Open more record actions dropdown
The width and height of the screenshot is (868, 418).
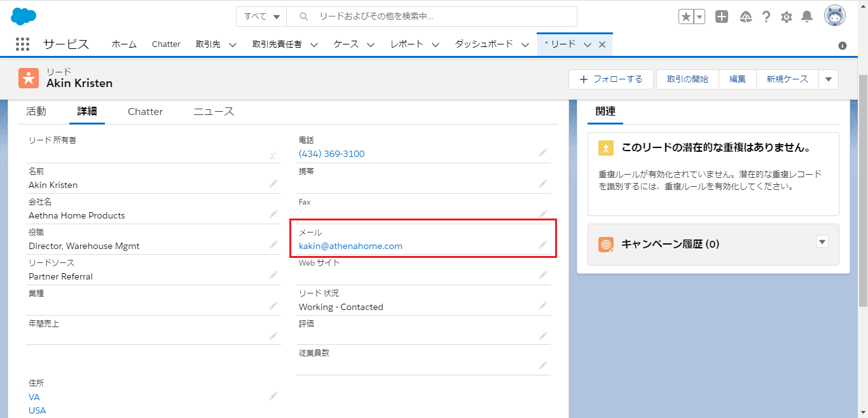point(828,79)
